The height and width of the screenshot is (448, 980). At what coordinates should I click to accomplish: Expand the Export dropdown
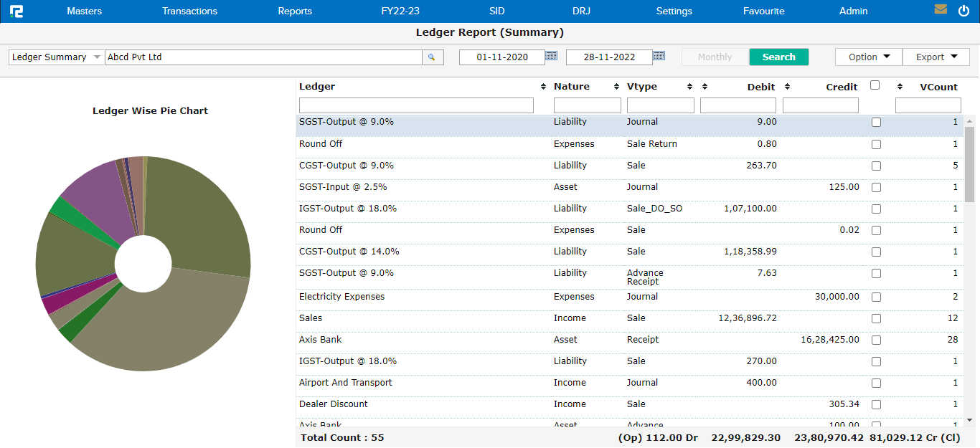pos(936,57)
